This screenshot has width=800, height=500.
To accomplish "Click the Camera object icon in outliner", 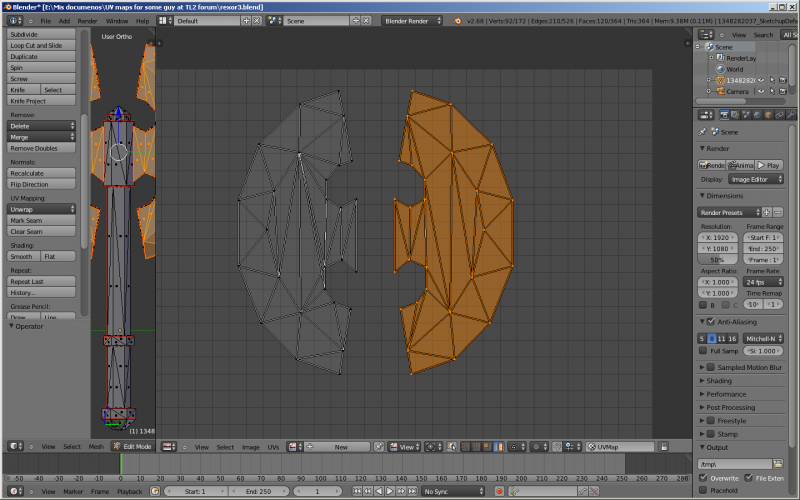I will coord(720,91).
